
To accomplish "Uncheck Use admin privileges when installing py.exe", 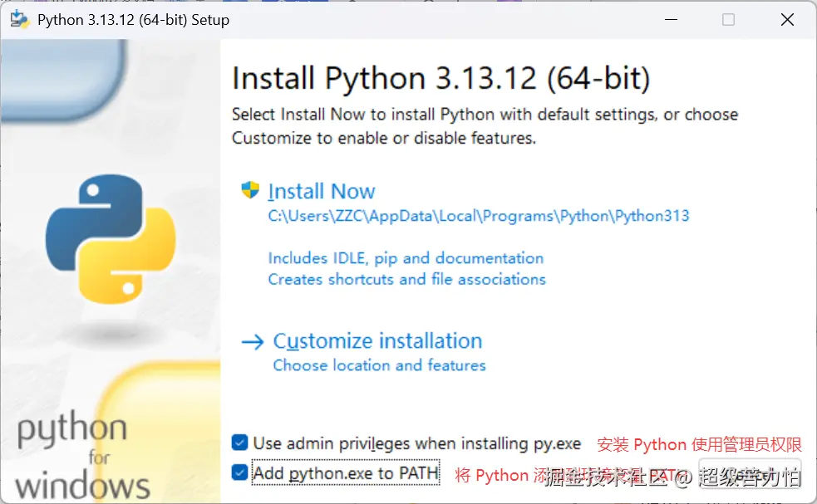I will coord(239,443).
